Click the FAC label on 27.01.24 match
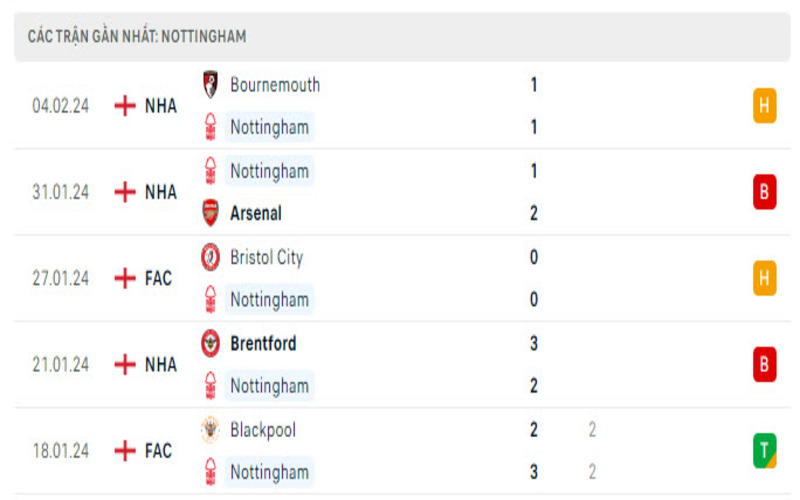The width and height of the screenshot is (800, 500). click(158, 278)
